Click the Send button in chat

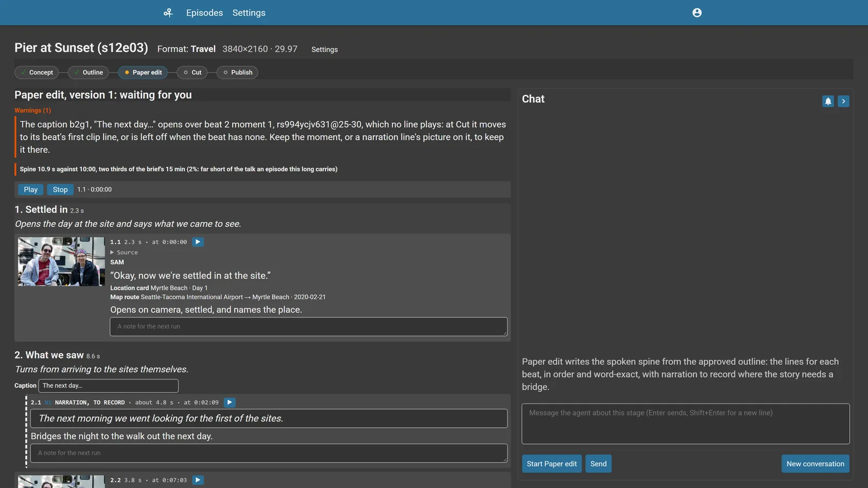[x=598, y=464]
